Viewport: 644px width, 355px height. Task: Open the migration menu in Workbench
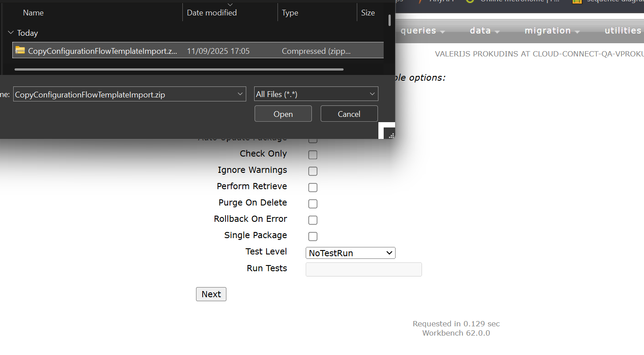pos(551,31)
